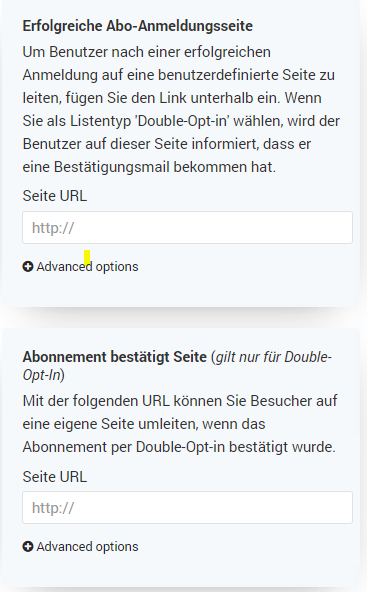Screen dimensions: 367x592
Task: Click the 'Erfolgreiche Abo-Anmeldungsseite' heading
Action: 137,26
